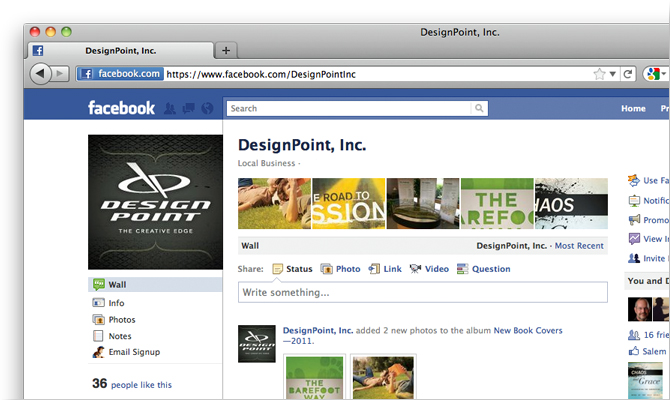Open the Road to Mission photo thumbnail
The width and height of the screenshot is (670, 400).
coord(349,203)
